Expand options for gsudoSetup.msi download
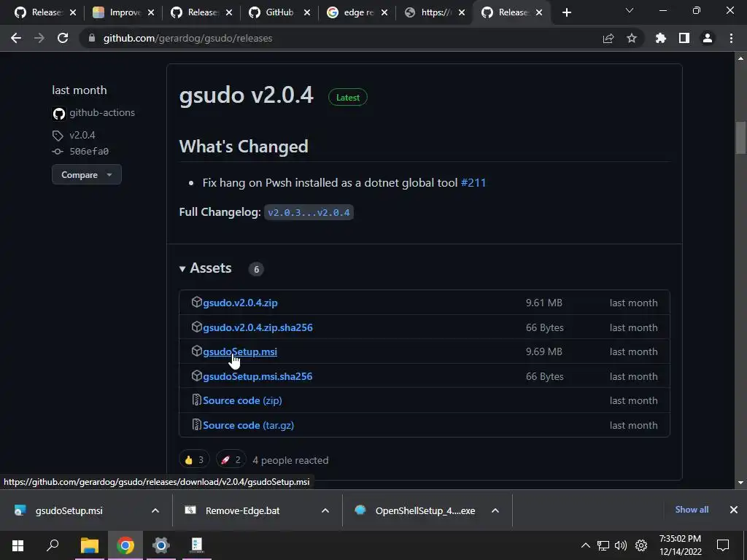Image resolution: width=747 pixels, height=560 pixels. pos(155,511)
